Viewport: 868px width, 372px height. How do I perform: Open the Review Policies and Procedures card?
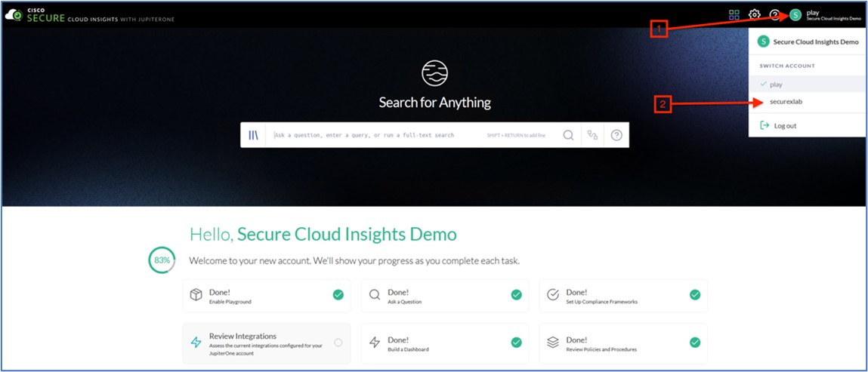(623, 343)
